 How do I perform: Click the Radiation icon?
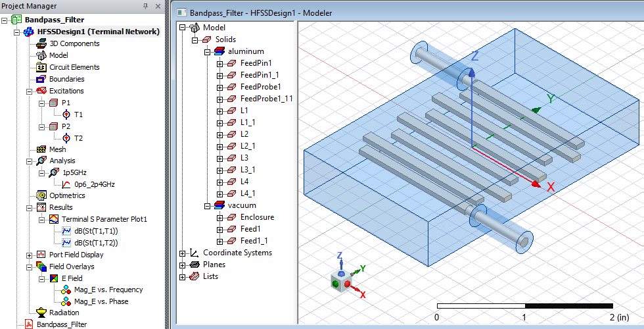point(41,313)
